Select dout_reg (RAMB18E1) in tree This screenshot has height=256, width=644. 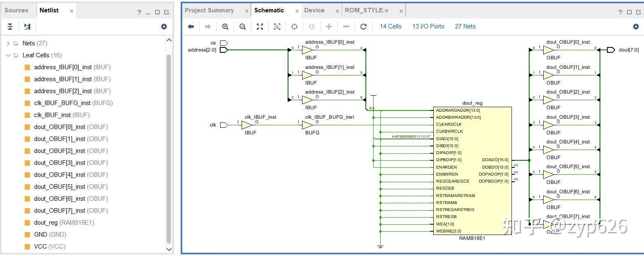coord(64,223)
